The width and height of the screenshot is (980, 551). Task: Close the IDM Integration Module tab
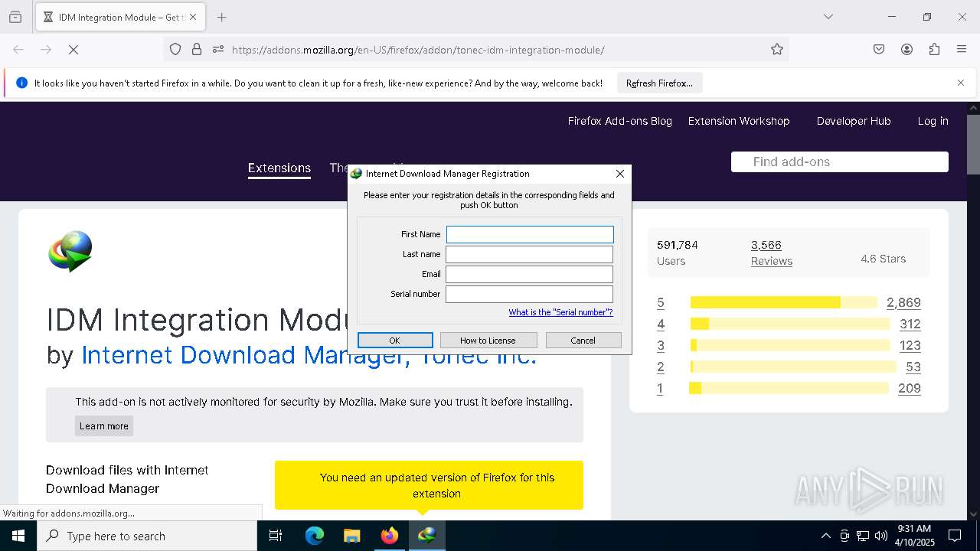click(x=193, y=17)
